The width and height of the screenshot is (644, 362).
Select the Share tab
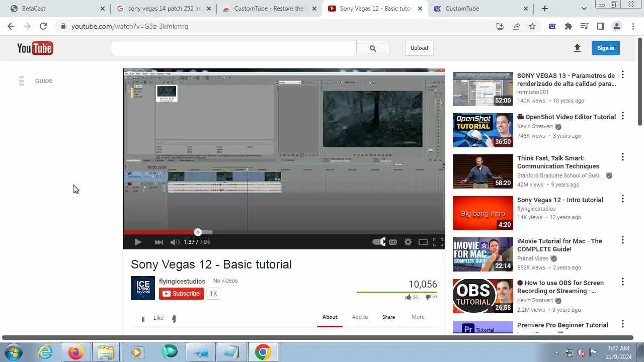388,317
